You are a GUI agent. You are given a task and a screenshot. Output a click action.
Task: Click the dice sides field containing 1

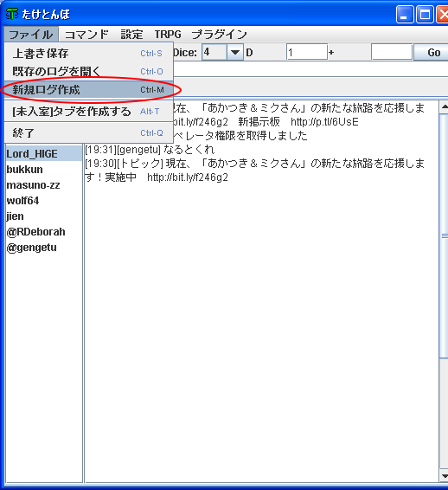pyautogui.click(x=306, y=52)
